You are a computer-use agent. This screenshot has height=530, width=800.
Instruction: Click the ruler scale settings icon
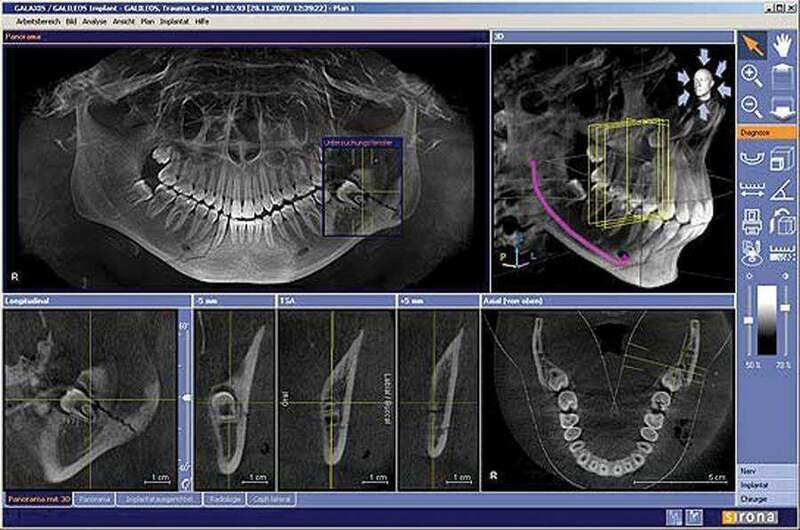782,253
